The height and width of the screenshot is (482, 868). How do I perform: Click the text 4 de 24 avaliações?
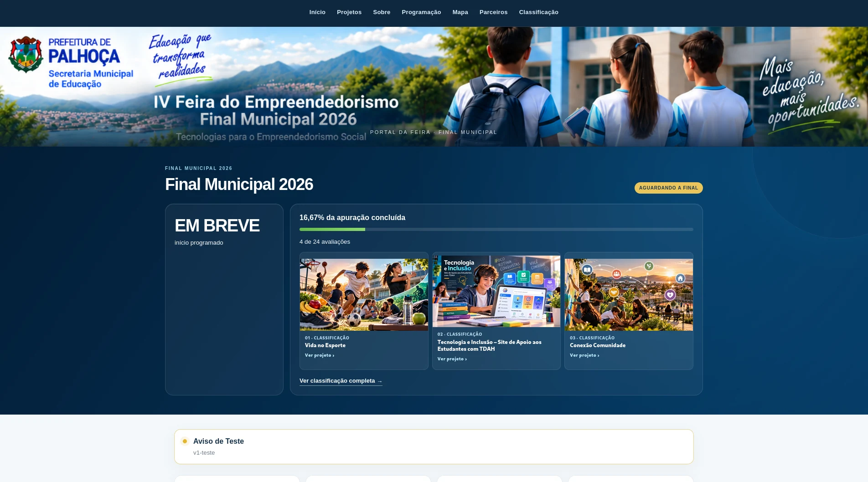(x=325, y=242)
